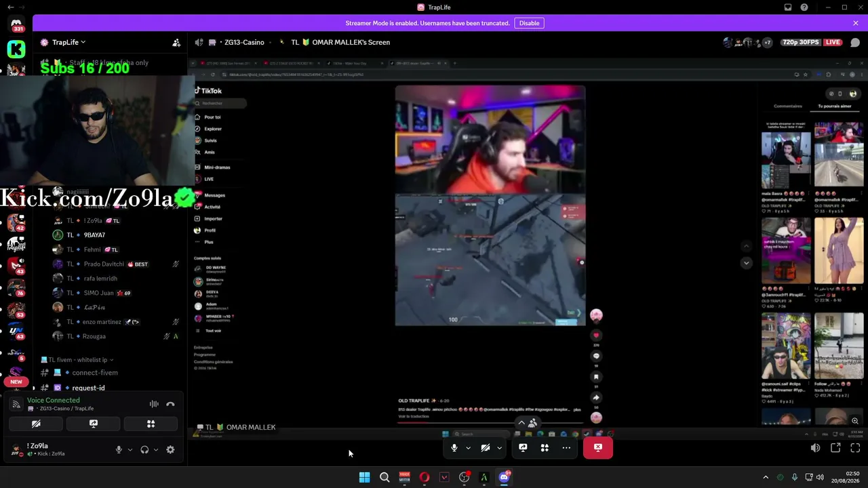Invite members to TrapLife server
Viewport: 868px width, 488px height.
coord(176,42)
